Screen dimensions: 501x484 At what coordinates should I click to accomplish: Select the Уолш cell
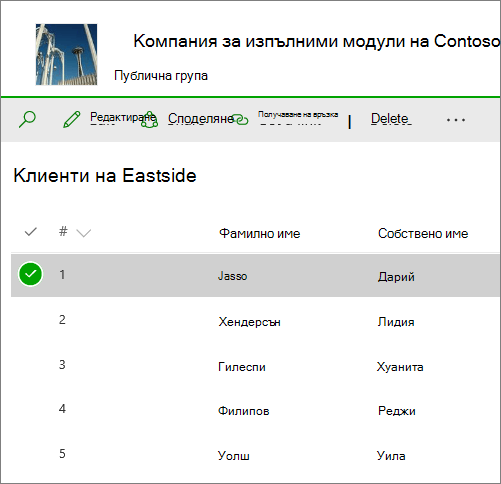pos(234,456)
